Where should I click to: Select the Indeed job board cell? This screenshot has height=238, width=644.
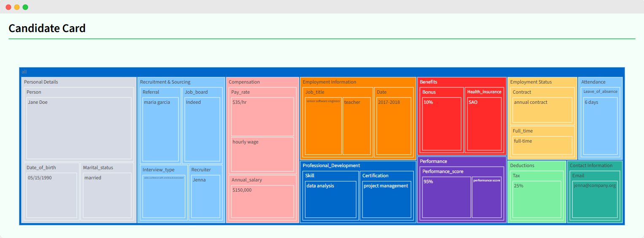pos(202,128)
